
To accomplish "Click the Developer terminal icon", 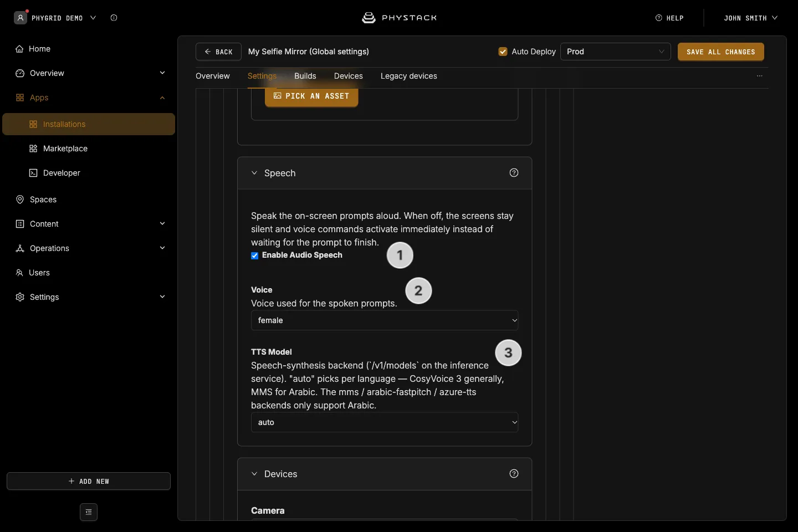I will (x=33, y=173).
